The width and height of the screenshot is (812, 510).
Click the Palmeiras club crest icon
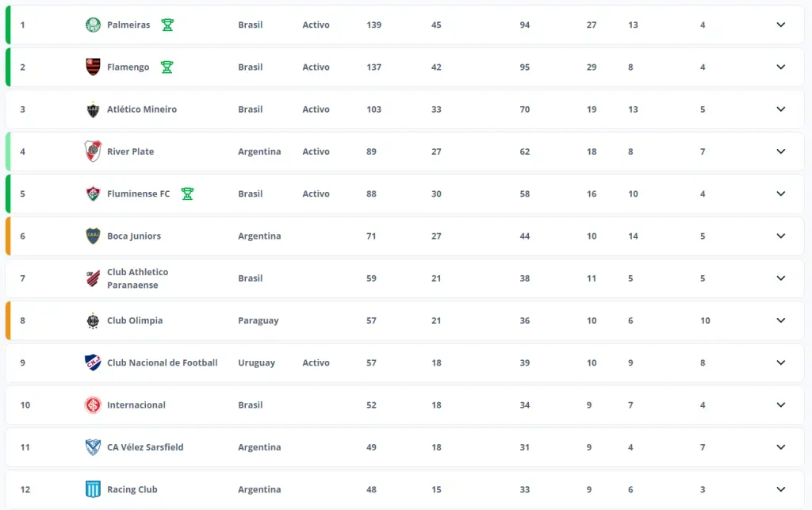pyautogui.click(x=93, y=25)
